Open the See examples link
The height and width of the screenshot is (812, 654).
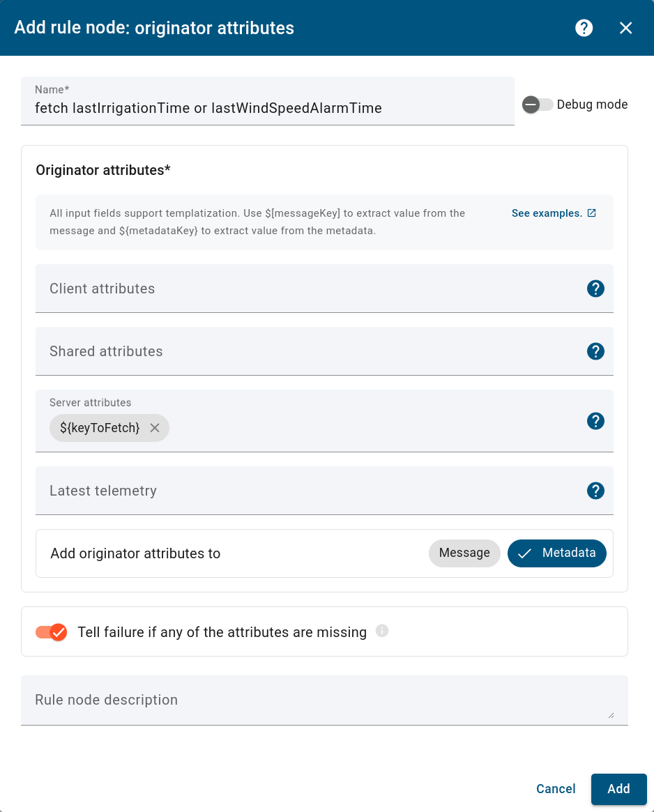point(547,213)
